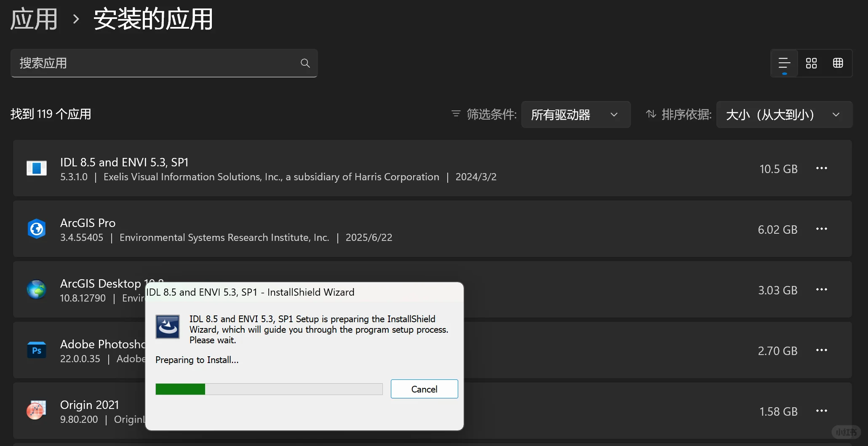Screen dimensions: 868x446
Task: Click the filter icon beside 筛选条件
Action: point(456,114)
